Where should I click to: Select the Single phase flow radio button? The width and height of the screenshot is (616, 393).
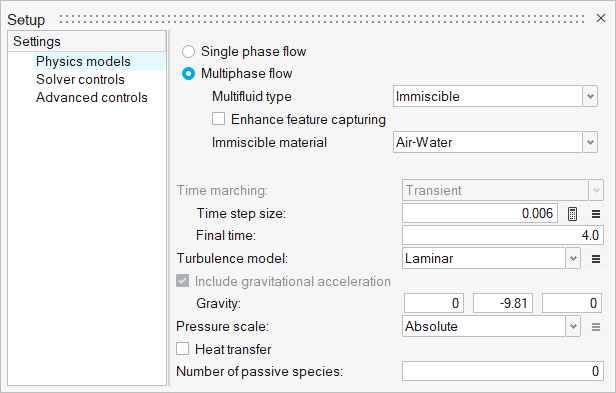189,51
